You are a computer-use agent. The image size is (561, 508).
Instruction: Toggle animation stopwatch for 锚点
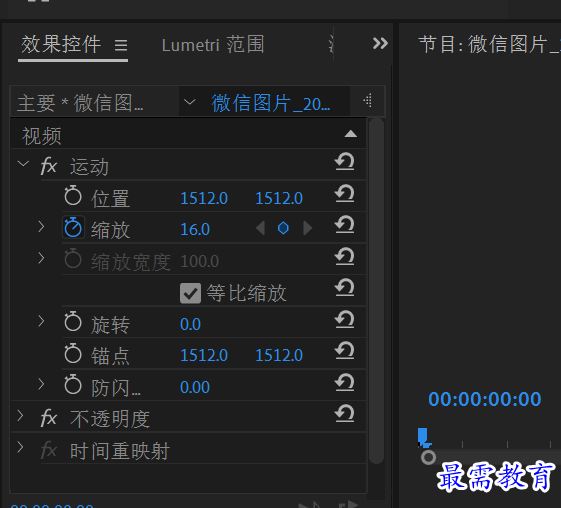(x=73, y=353)
